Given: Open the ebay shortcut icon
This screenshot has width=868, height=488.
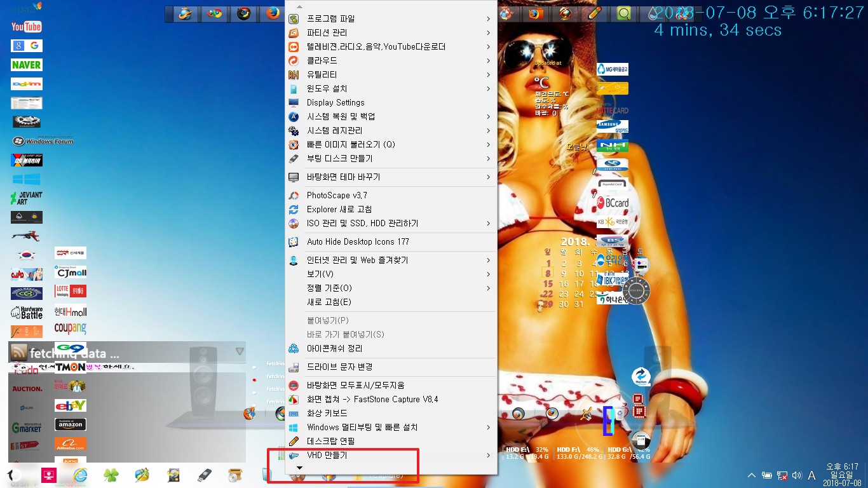Looking at the screenshot, I should point(71,405).
